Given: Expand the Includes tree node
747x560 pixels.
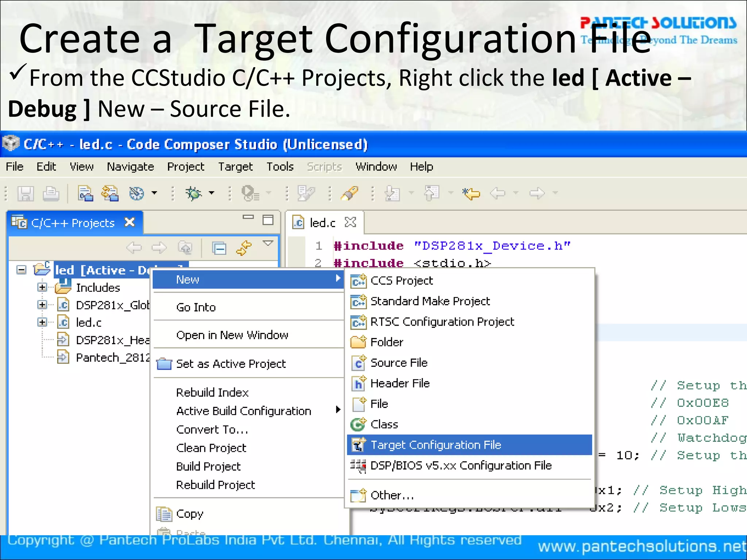Looking at the screenshot, I should pyautogui.click(x=42, y=287).
